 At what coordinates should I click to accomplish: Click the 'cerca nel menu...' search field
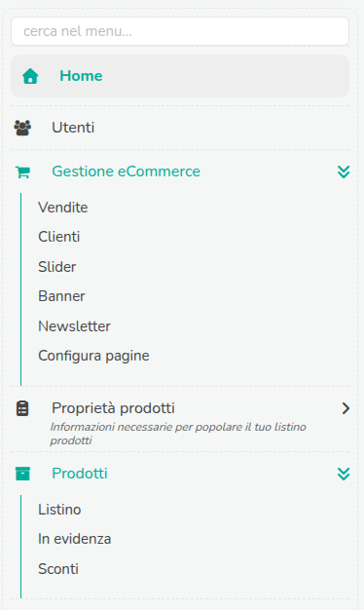[x=180, y=31]
